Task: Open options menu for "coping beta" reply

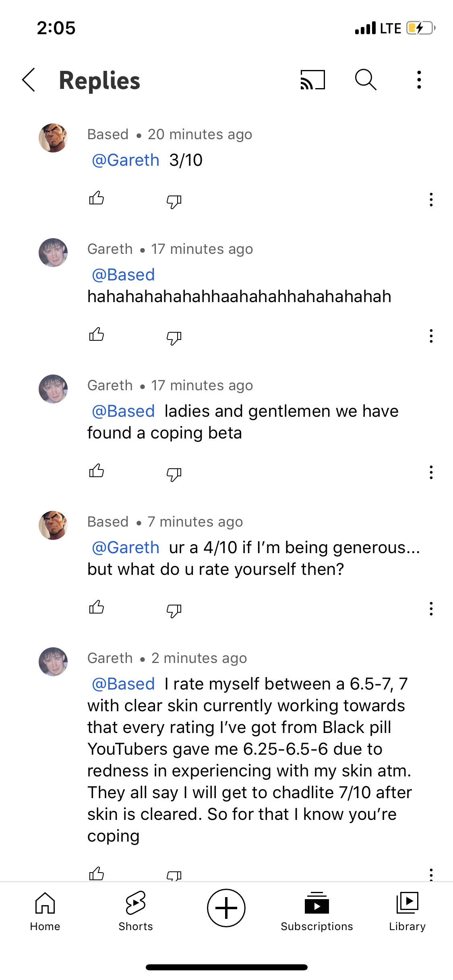Action: 431,472
